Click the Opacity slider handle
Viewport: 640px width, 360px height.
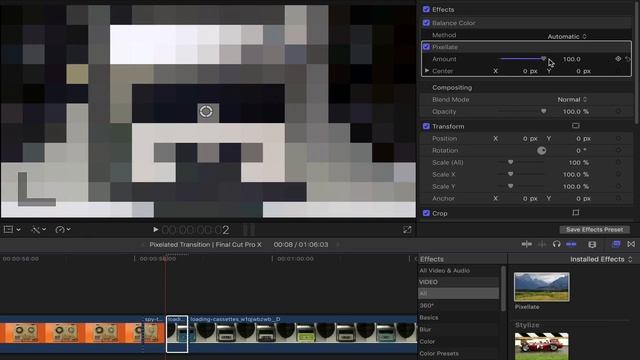[543, 111]
